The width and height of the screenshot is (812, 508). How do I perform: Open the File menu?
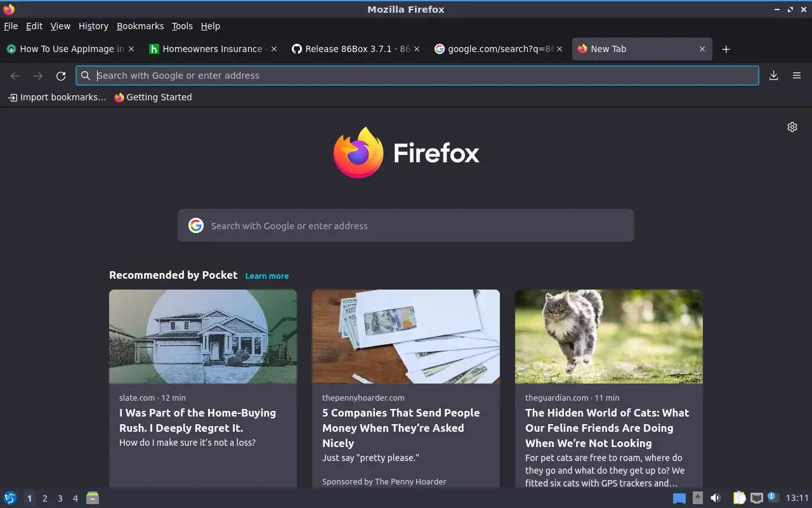click(x=11, y=26)
